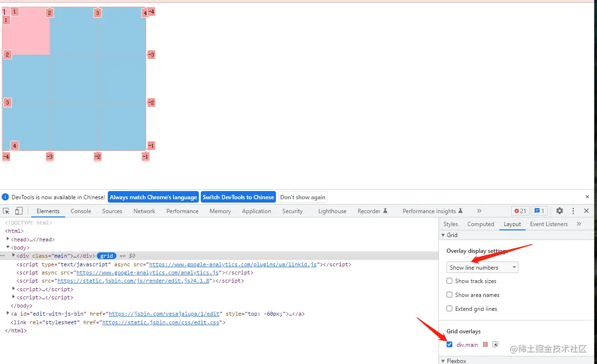The width and height of the screenshot is (597, 364).
Task: Open the edit.css stylesheet link
Action: [x=161, y=322]
